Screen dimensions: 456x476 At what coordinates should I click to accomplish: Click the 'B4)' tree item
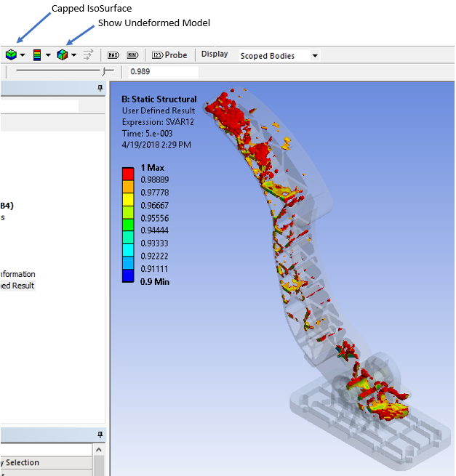pyautogui.click(x=7, y=206)
